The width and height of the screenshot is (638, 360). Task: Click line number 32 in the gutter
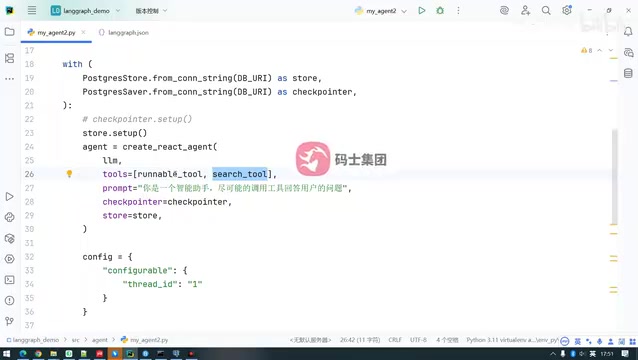click(x=29, y=257)
